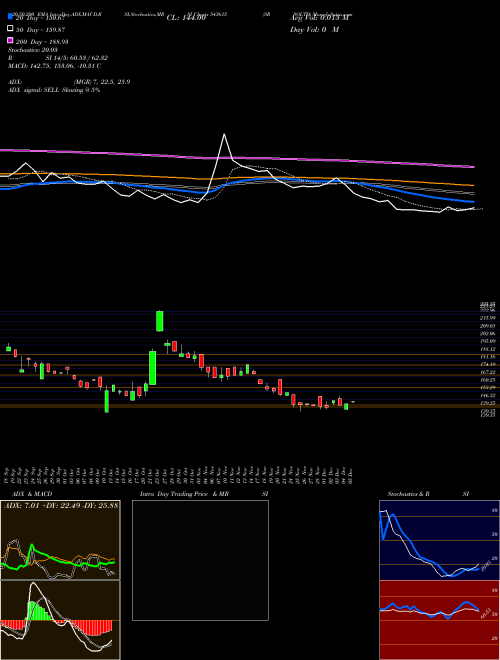Click the 167.22 price axis label
This screenshot has height=660, width=500.
click(x=489, y=372)
